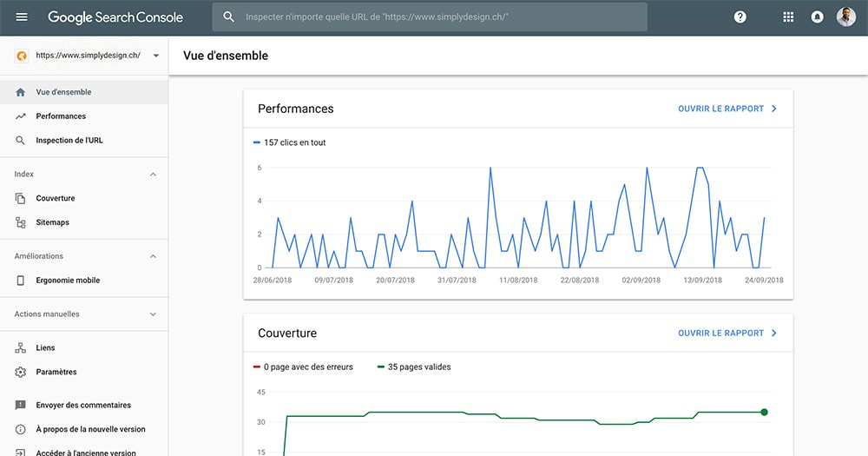The image size is (868, 456).
Task: Click the pages icon beside Couverture
Action: [x=21, y=198]
